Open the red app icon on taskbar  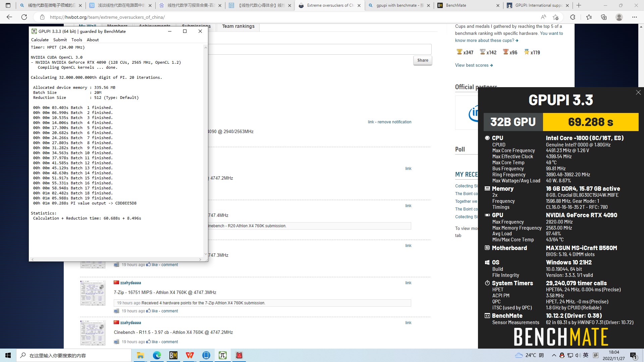pyautogui.click(x=239, y=355)
